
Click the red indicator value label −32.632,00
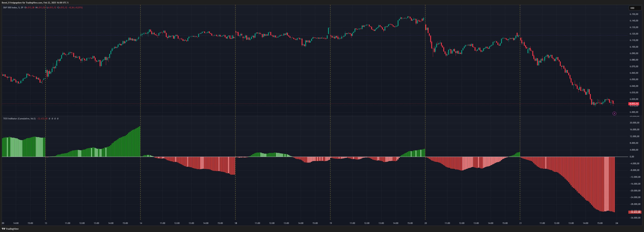635,212
